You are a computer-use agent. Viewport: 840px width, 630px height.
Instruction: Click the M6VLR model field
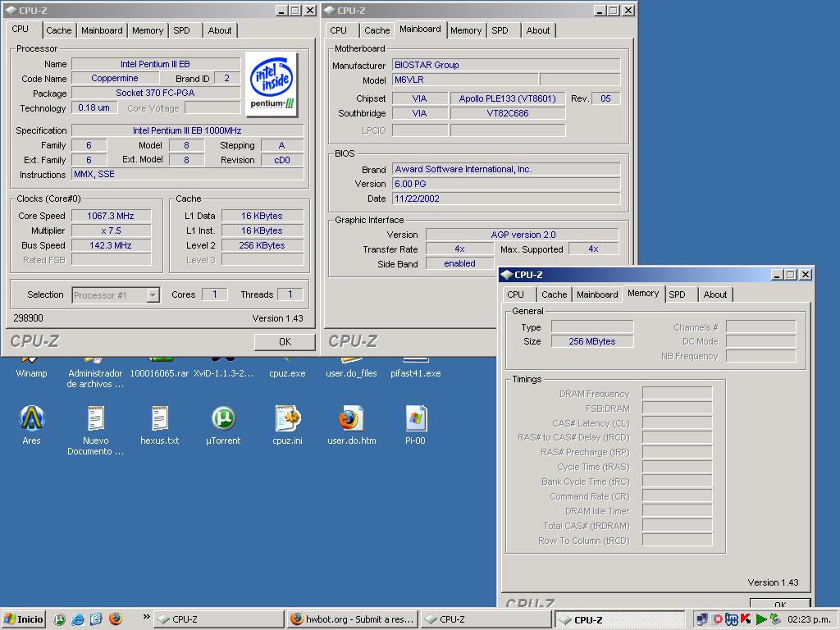click(465, 80)
